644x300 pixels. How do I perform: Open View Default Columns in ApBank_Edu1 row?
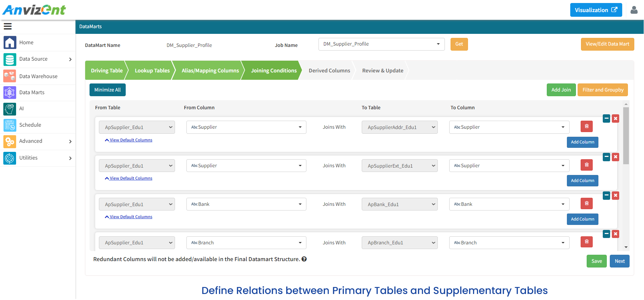[x=129, y=217]
